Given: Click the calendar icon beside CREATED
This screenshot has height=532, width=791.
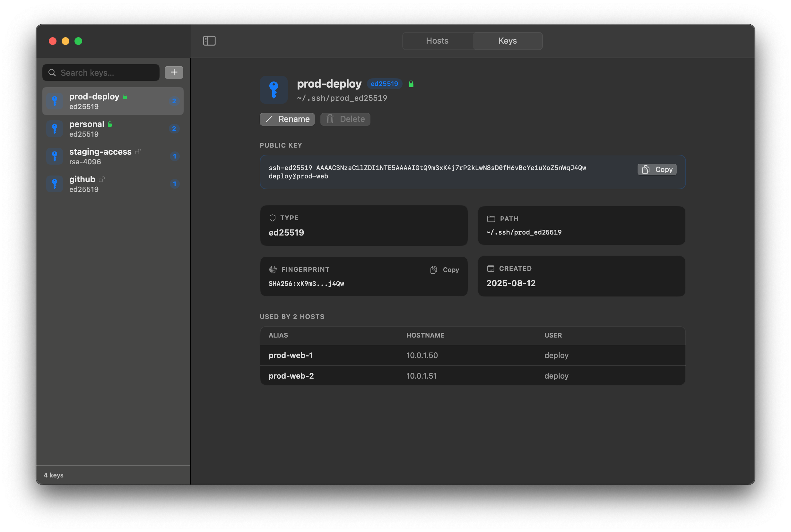Looking at the screenshot, I should pos(491,269).
